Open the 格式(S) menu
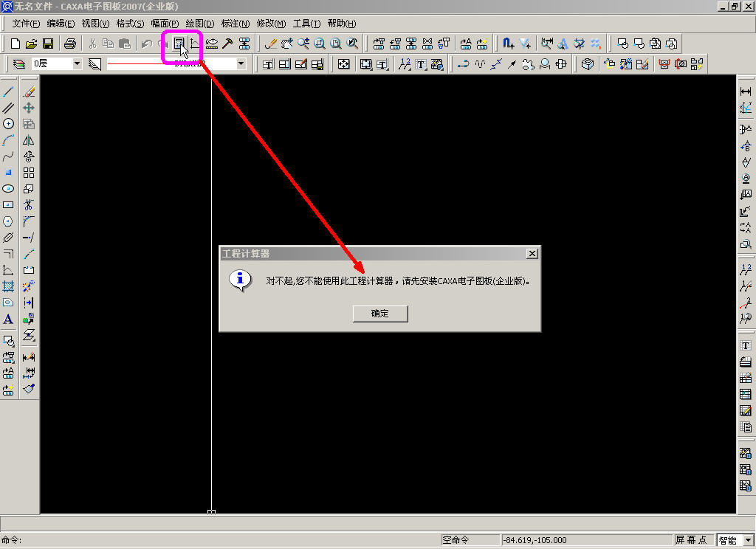Image resolution: width=756 pixels, height=549 pixels. pyautogui.click(x=130, y=23)
